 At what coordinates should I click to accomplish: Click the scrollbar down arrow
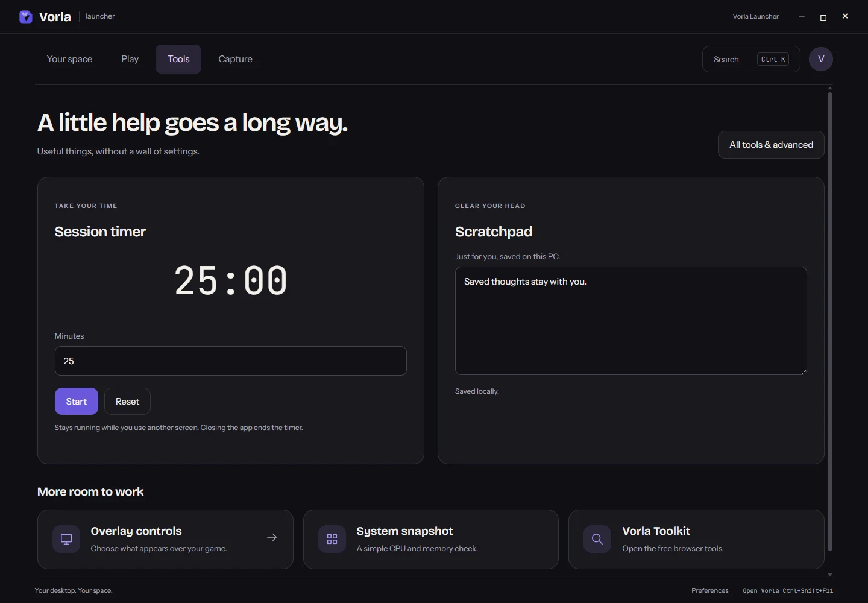(x=830, y=575)
